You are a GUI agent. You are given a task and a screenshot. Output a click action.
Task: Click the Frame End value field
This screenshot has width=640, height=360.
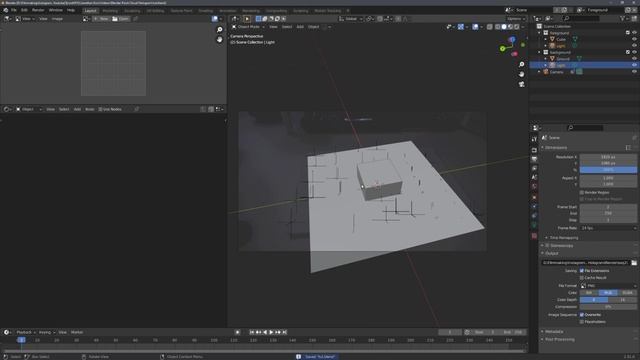click(x=608, y=213)
